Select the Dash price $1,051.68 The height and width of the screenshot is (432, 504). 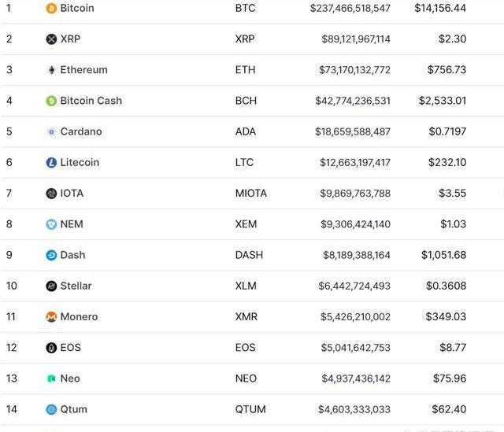coord(443,255)
